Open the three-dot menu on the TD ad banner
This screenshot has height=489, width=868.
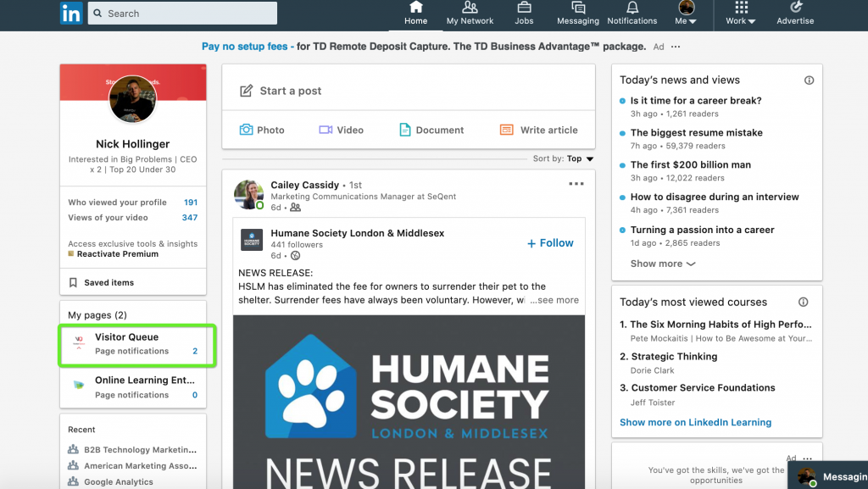point(676,47)
